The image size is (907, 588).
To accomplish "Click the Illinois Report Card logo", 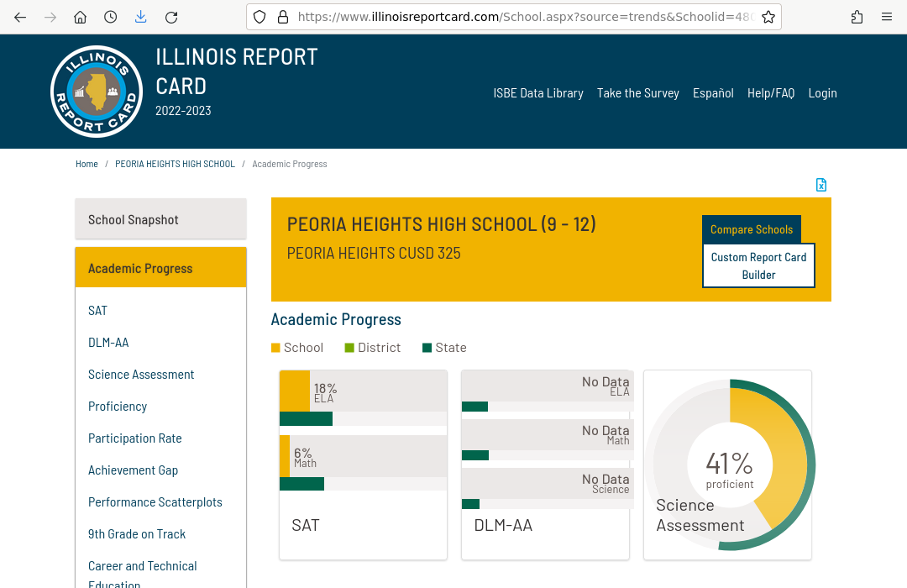I will point(97,92).
